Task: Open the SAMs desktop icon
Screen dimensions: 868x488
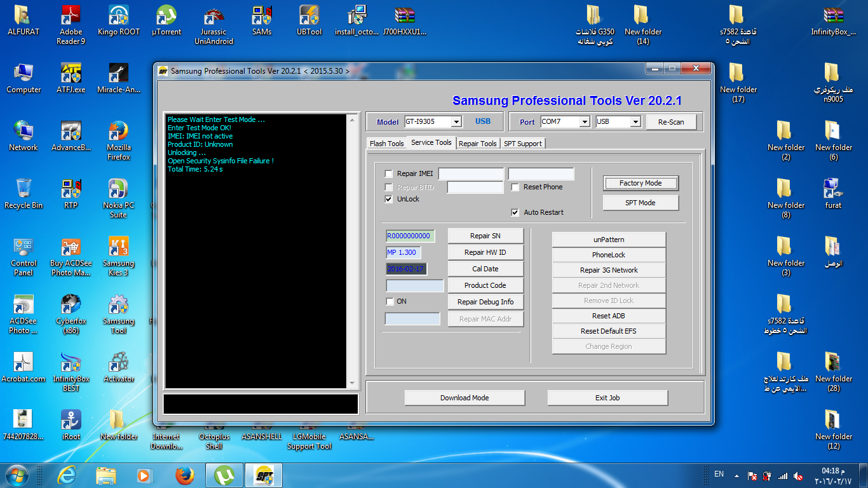Action: (x=261, y=20)
